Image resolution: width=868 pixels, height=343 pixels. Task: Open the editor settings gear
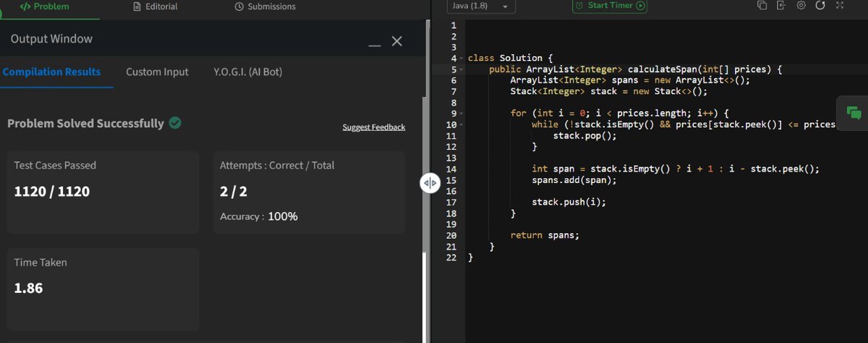point(801,6)
